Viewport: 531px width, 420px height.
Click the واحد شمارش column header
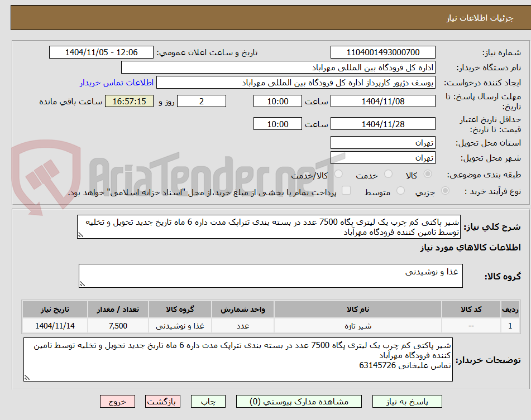coord(243,310)
